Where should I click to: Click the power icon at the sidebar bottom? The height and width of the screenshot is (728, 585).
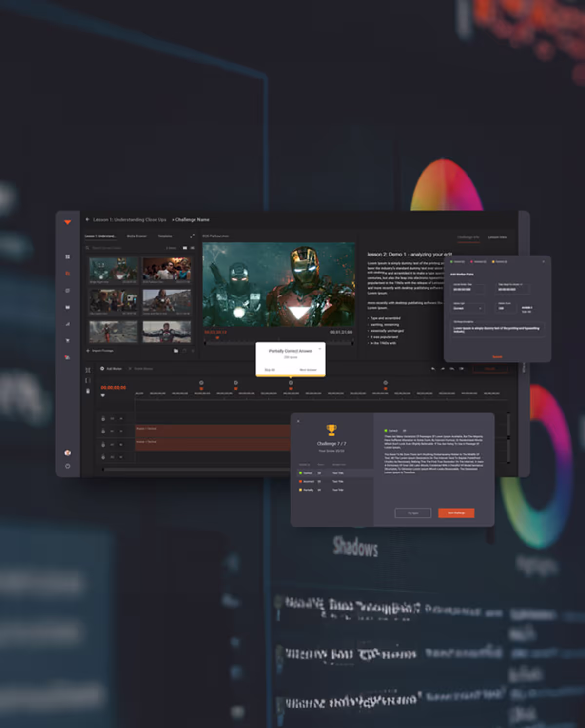click(68, 466)
